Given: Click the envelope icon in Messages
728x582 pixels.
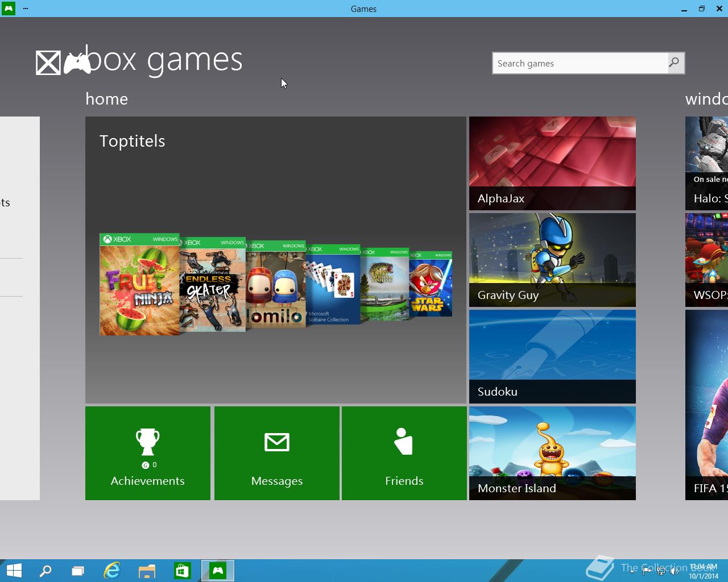Looking at the screenshot, I should point(277,442).
